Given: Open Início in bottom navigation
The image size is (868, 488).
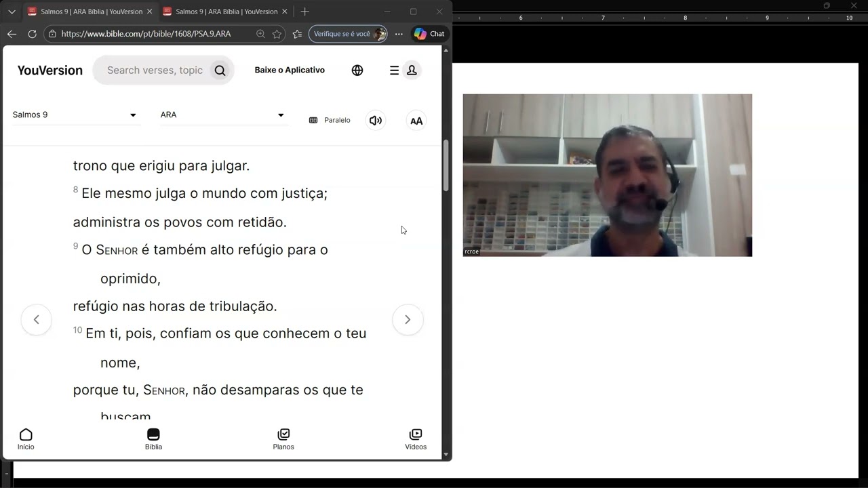Looking at the screenshot, I should [x=26, y=439].
